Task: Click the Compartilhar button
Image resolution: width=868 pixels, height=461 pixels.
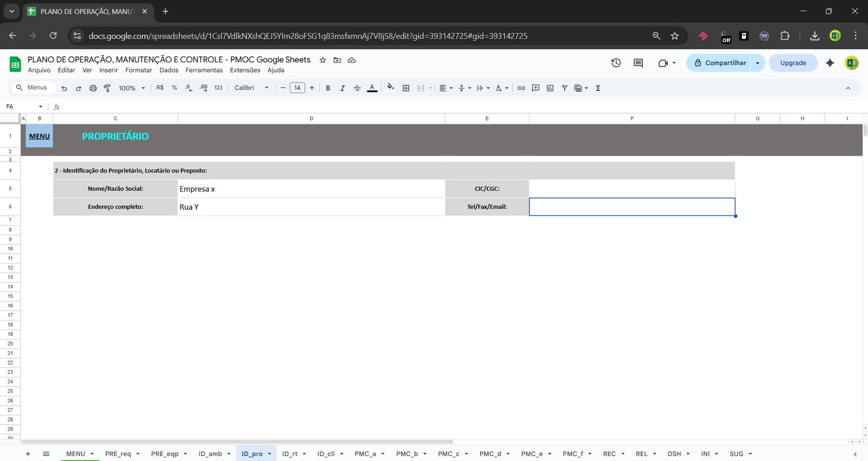Action: 719,63
